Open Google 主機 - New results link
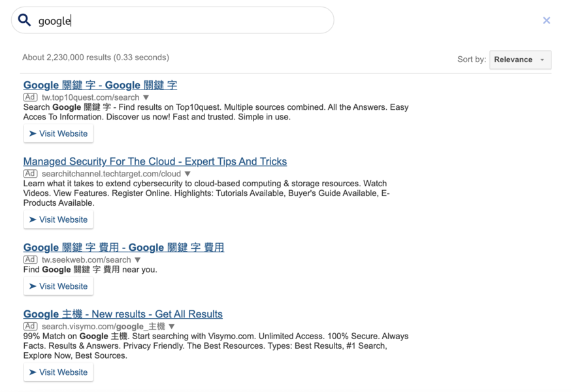 123,314
